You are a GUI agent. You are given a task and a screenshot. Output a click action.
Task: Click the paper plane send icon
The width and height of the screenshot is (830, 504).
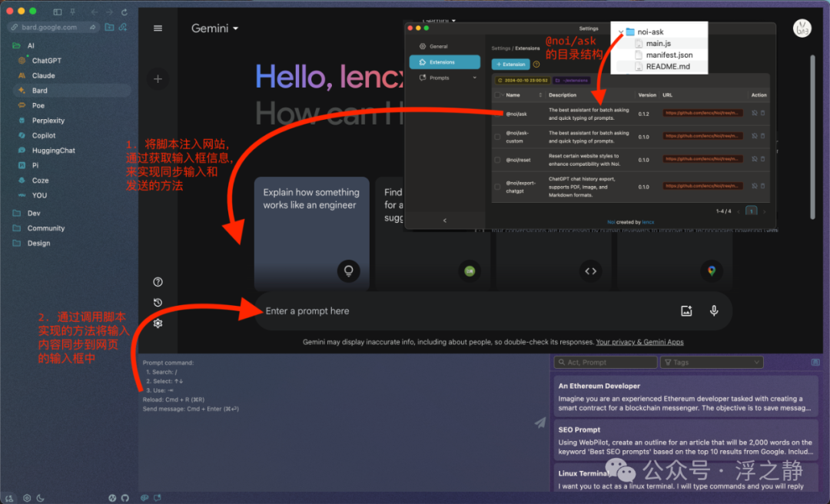pyautogui.click(x=540, y=422)
